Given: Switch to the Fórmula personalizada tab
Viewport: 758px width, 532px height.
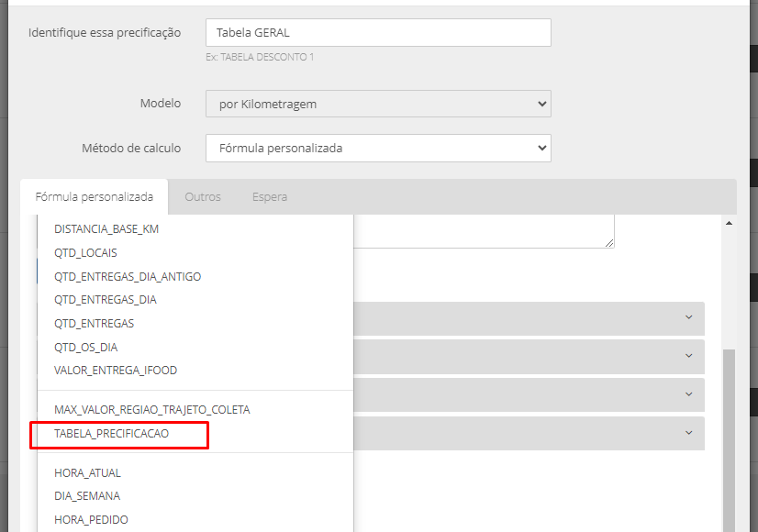Looking at the screenshot, I should coord(95,196).
